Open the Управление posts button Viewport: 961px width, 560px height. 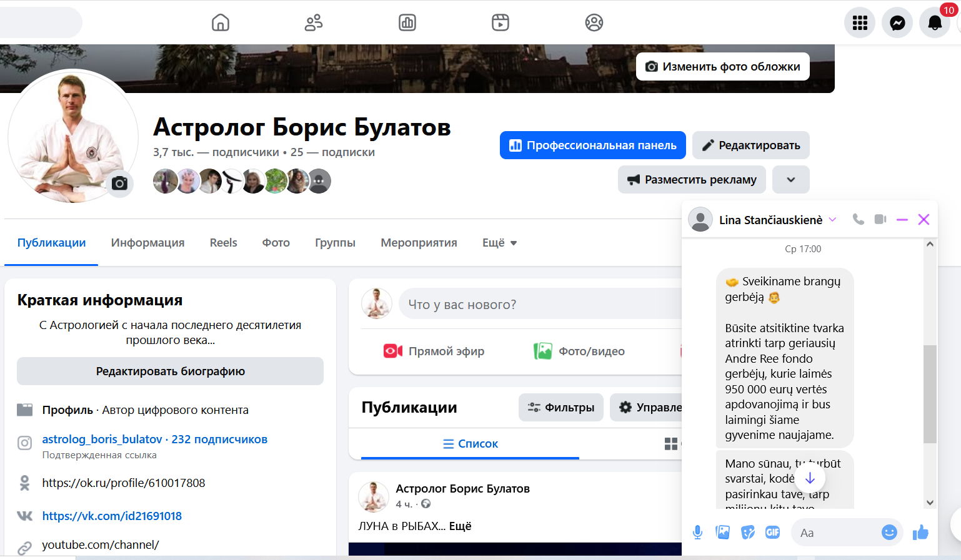(x=646, y=408)
